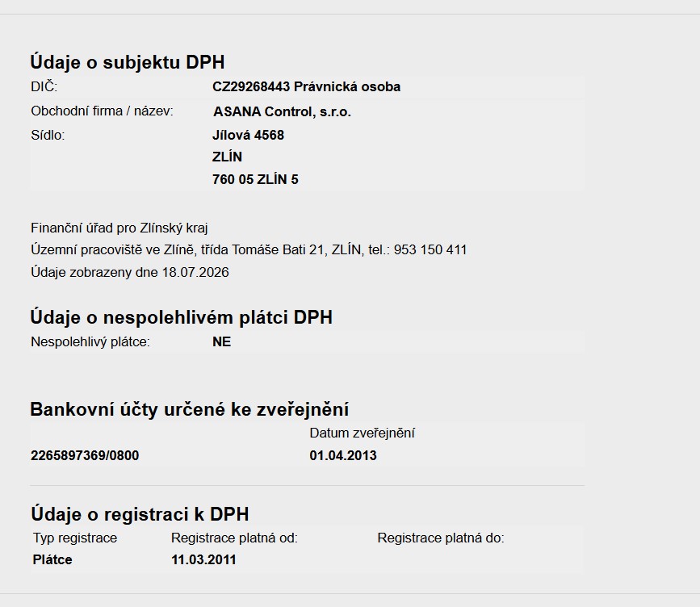Click the city line ZLÍN under Sídlo
Screen dimensions: 700x607
click(227, 157)
